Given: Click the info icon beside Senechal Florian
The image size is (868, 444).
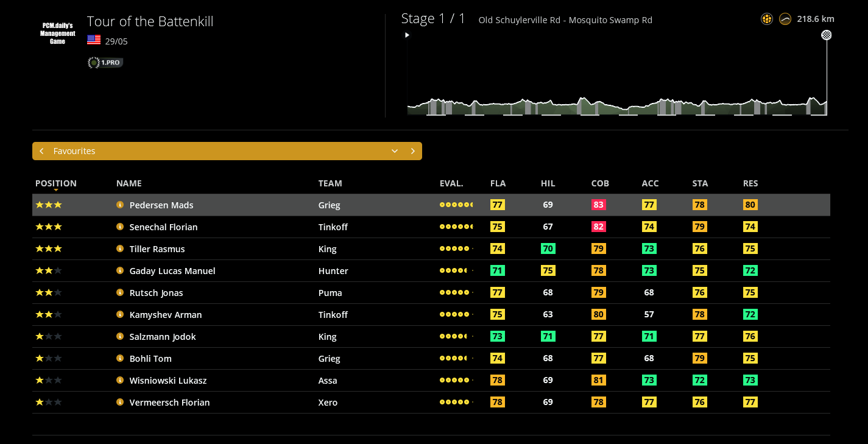Looking at the screenshot, I should (x=120, y=227).
